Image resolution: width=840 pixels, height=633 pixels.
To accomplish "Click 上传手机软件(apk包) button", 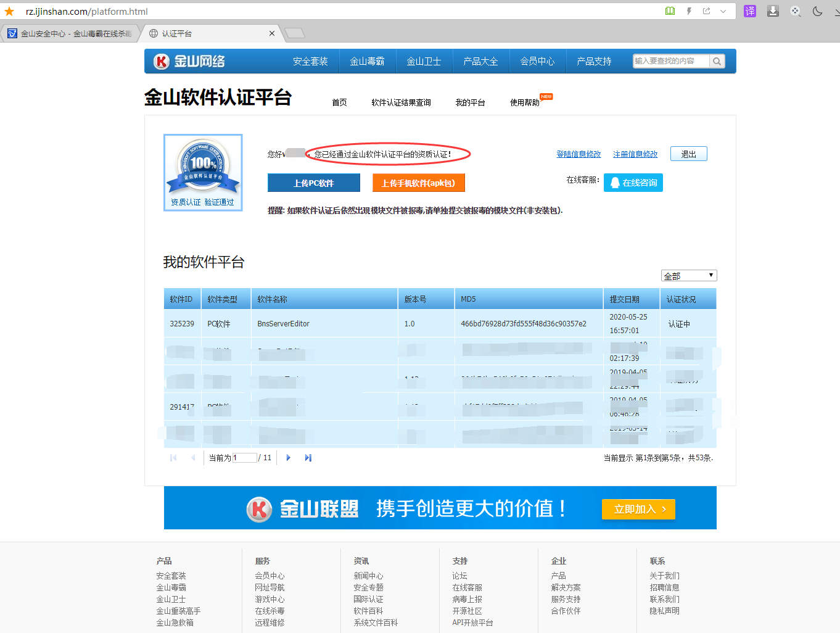I will pos(418,183).
